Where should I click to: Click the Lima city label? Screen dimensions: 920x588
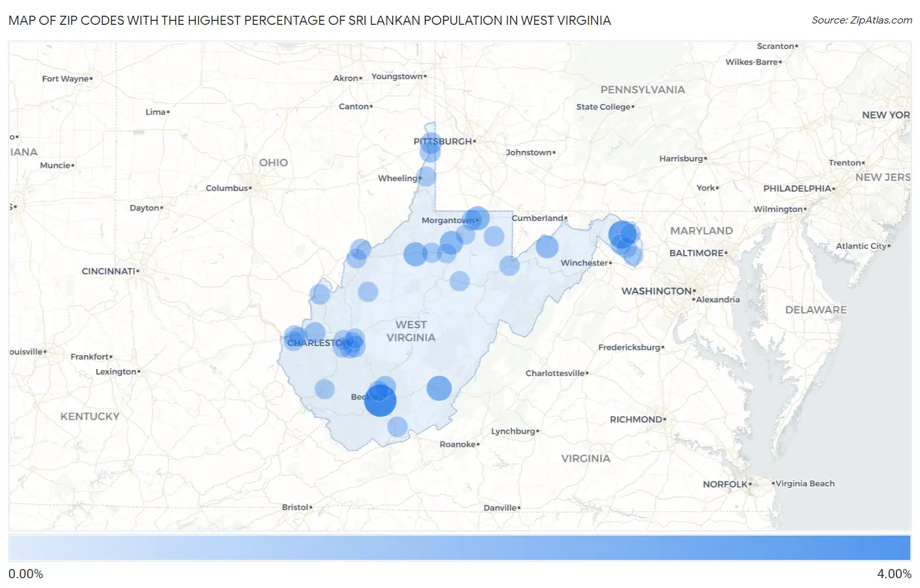click(156, 112)
